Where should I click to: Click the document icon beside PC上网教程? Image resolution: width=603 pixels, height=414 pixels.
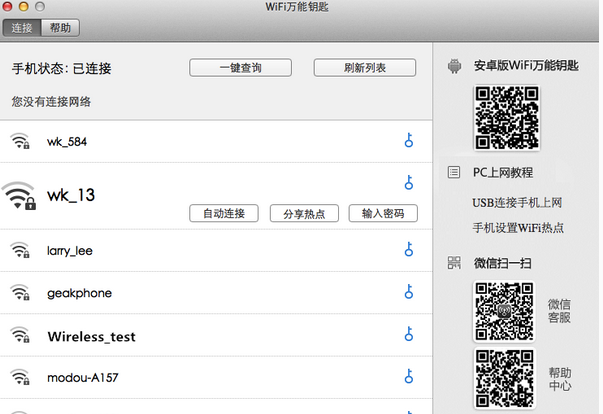click(x=454, y=172)
